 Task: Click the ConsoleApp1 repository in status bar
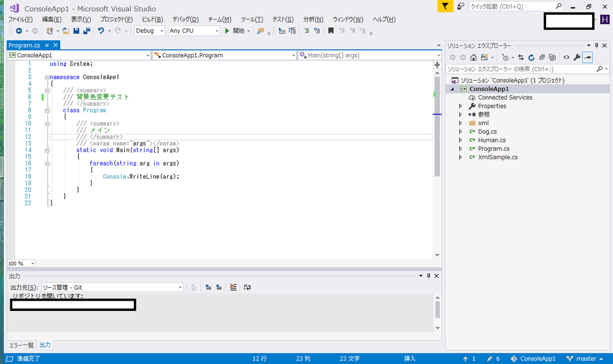coord(533,358)
